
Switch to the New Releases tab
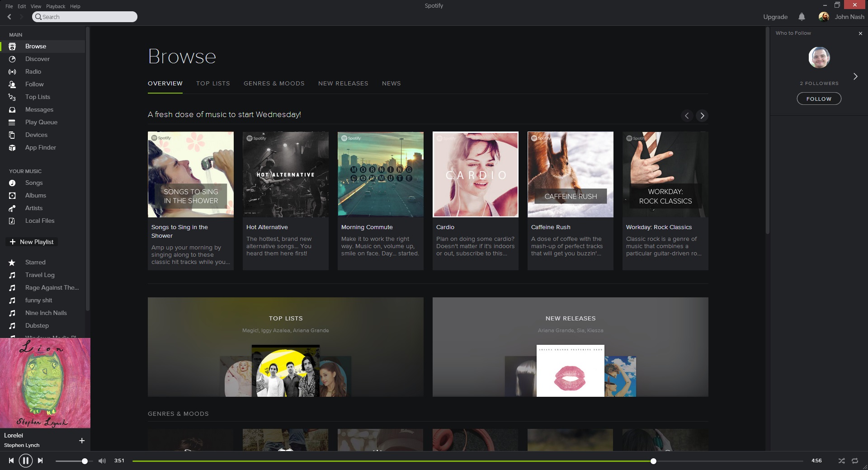[x=343, y=84]
